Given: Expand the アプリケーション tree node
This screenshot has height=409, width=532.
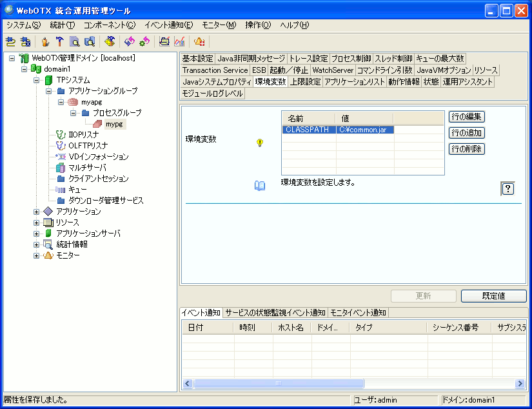Looking at the screenshot, I should pyautogui.click(x=37, y=212).
